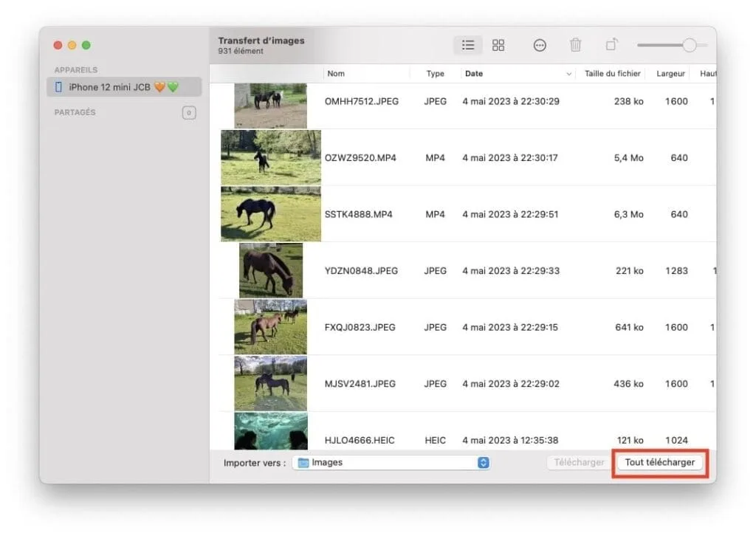Sort by Type column header
756x536 pixels.
pos(436,74)
